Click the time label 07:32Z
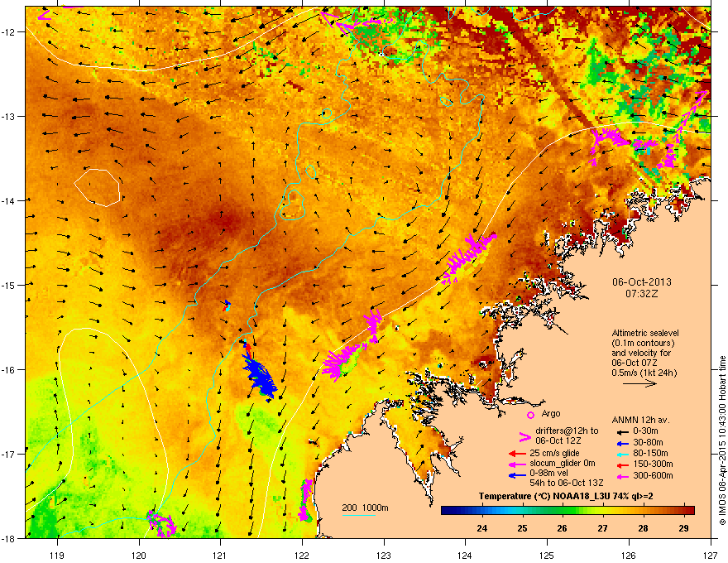728x563 pixels. 642,294
